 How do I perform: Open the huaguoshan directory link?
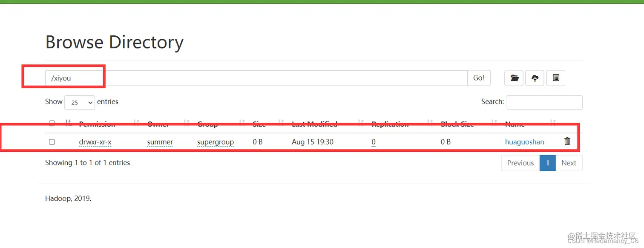point(524,142)
